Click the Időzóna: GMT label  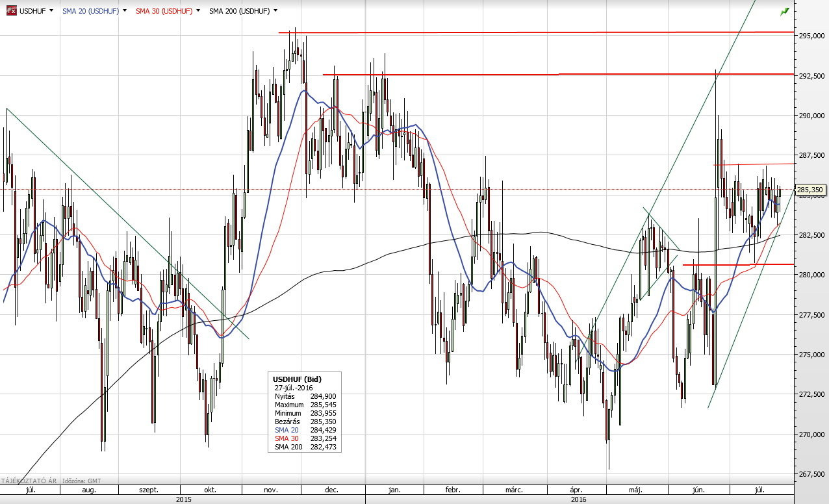pos(81,481)
